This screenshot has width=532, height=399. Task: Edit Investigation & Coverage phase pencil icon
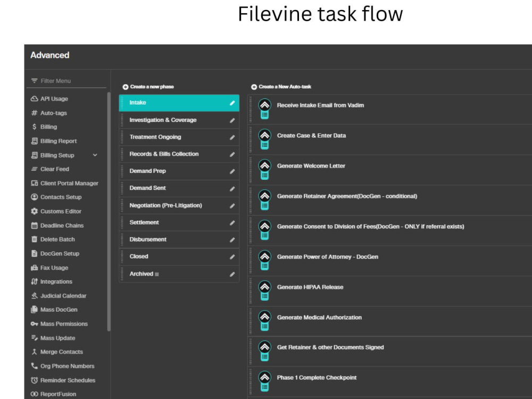point(232,120)
